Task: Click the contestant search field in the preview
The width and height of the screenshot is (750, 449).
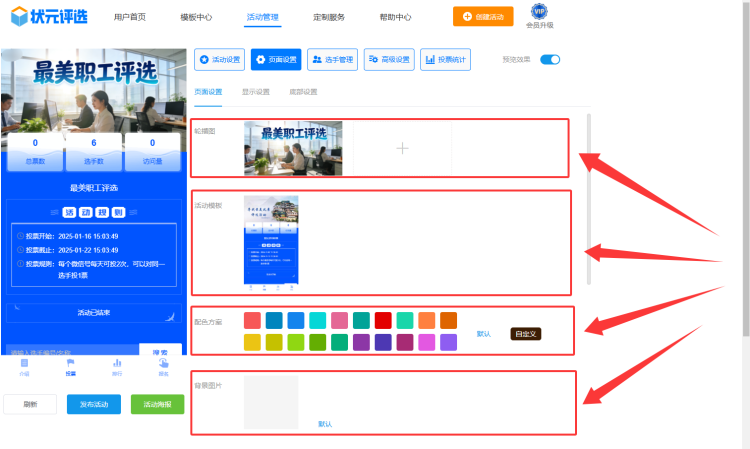Action: [72, 352]
